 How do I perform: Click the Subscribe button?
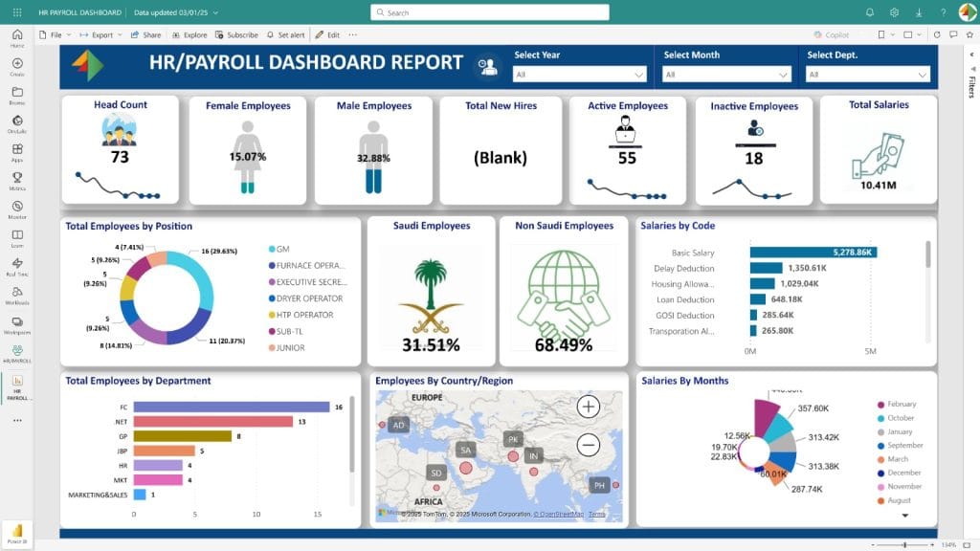236,34
